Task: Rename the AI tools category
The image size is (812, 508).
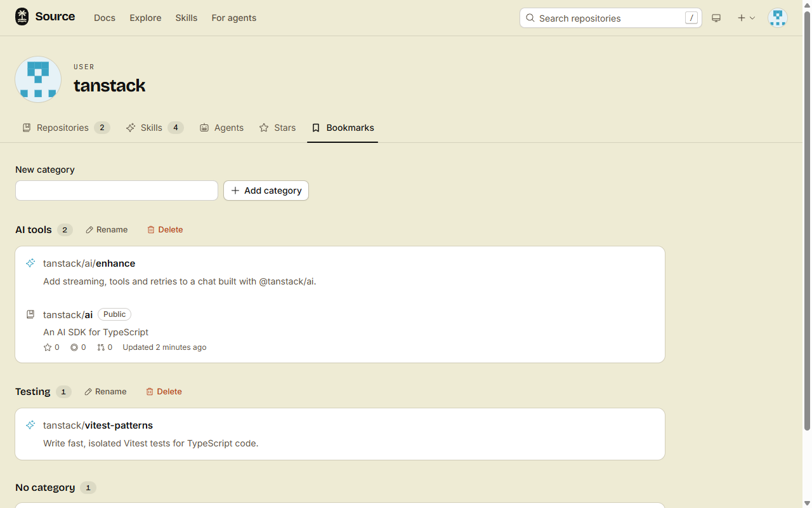Action: (x=107, y=230)
